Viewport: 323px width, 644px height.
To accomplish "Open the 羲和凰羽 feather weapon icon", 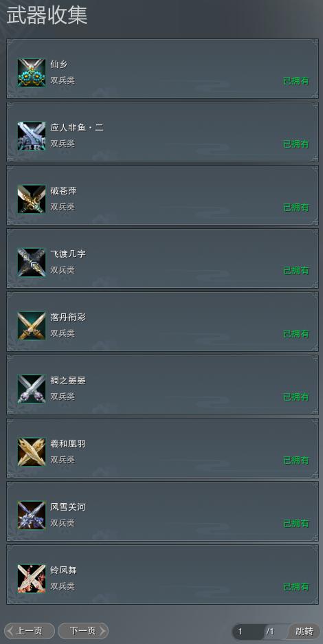I will pyautogui.click(x=32, y=452).
